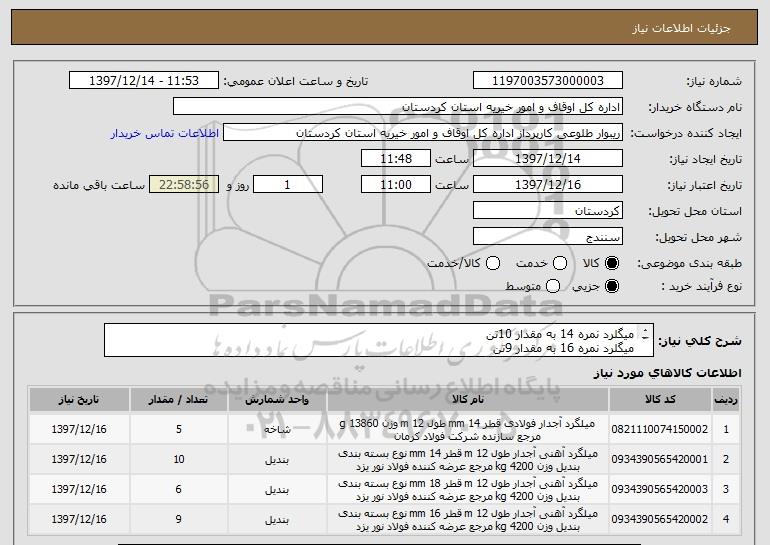Viewport: 770px width, 545px height.
Task: Click product code 0934390565420001
Action: click(x=660, y=460)
